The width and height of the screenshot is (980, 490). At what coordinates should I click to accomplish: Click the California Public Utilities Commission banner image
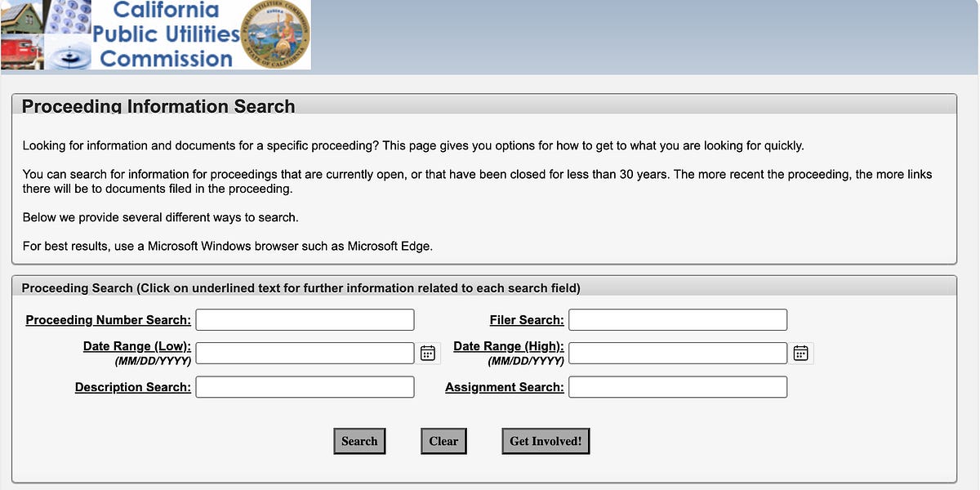155,34
